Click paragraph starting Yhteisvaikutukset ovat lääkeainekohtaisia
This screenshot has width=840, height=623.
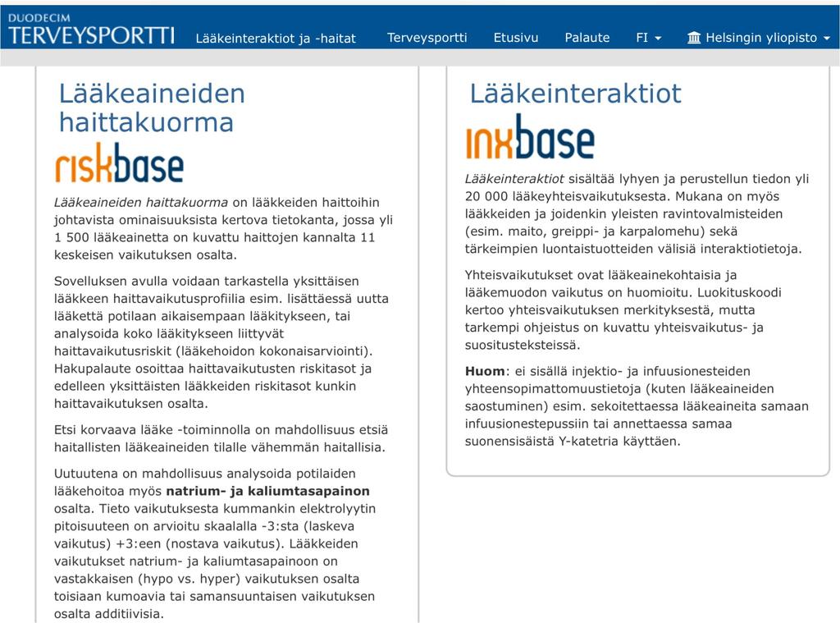[x=623, y=310]
